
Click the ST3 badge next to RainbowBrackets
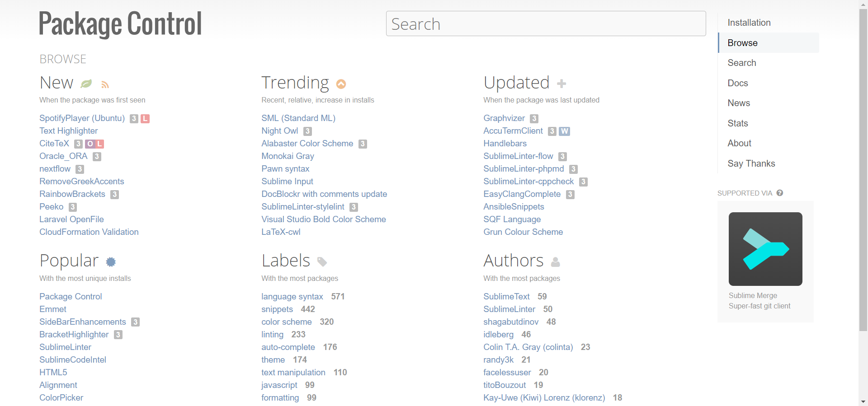point(114,195)
